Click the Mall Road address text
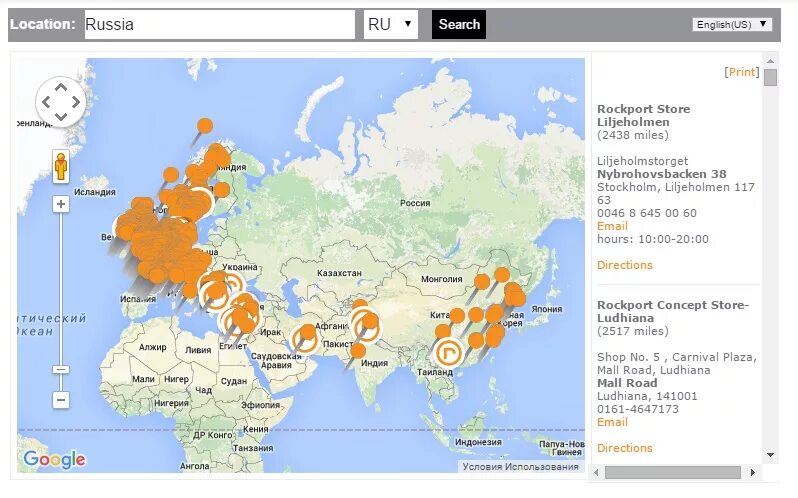798x498 pixels. tap(627, 383)
